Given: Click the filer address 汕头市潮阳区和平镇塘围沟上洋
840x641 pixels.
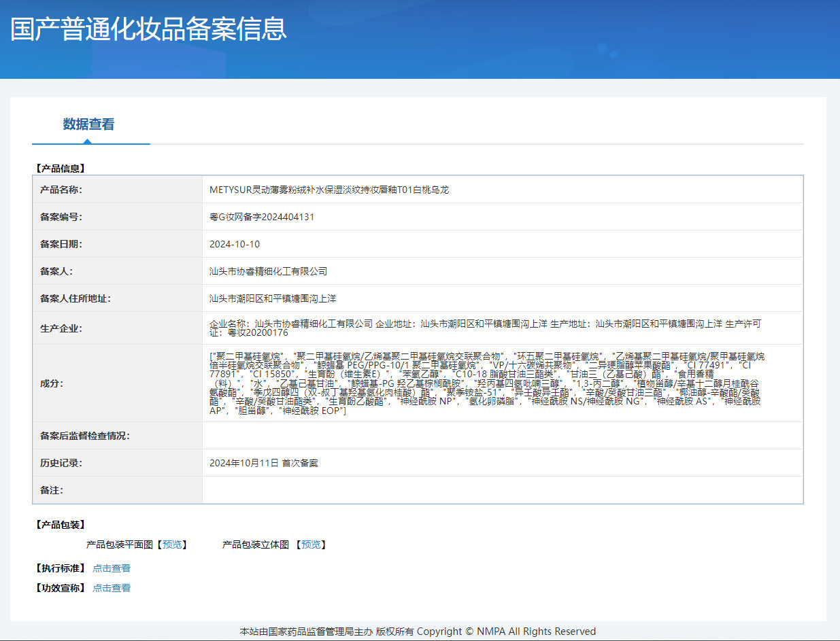Looking at the screenshot, I should (x=273, y=298).
